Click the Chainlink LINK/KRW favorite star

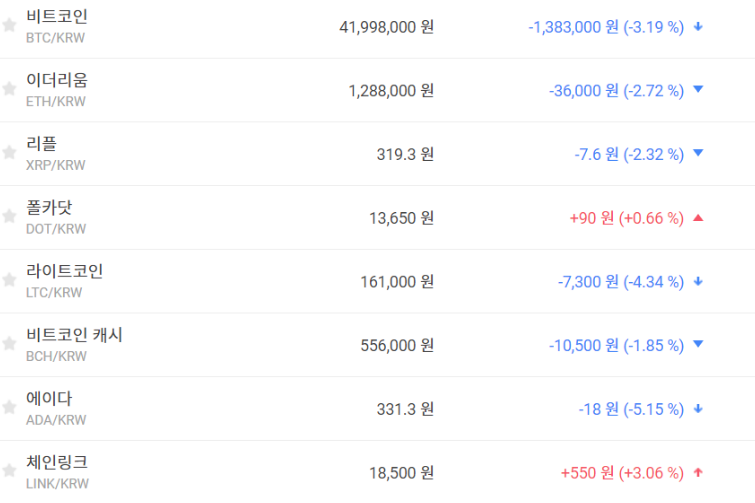pos(9,472)
